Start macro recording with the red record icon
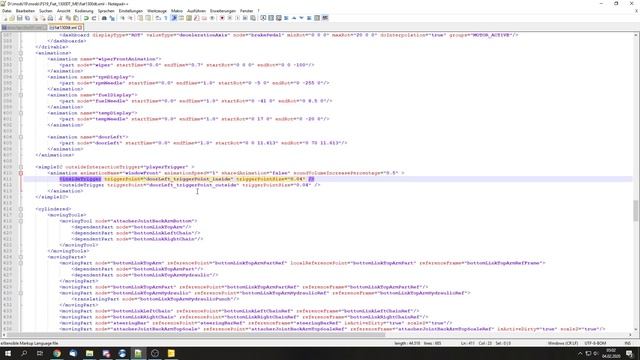The height and width of the screenshot is (360, 640). (222, 18)
